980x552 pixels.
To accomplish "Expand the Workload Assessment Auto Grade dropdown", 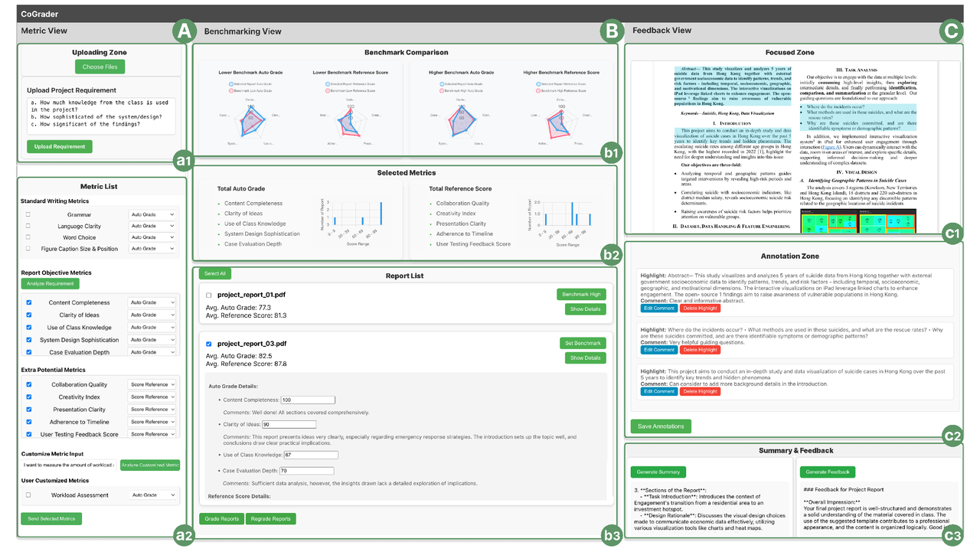I will [x=152, y=495].
